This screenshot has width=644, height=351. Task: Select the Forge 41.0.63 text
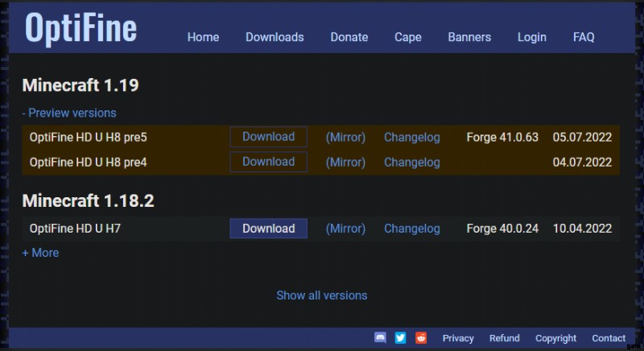pos(502,137)
